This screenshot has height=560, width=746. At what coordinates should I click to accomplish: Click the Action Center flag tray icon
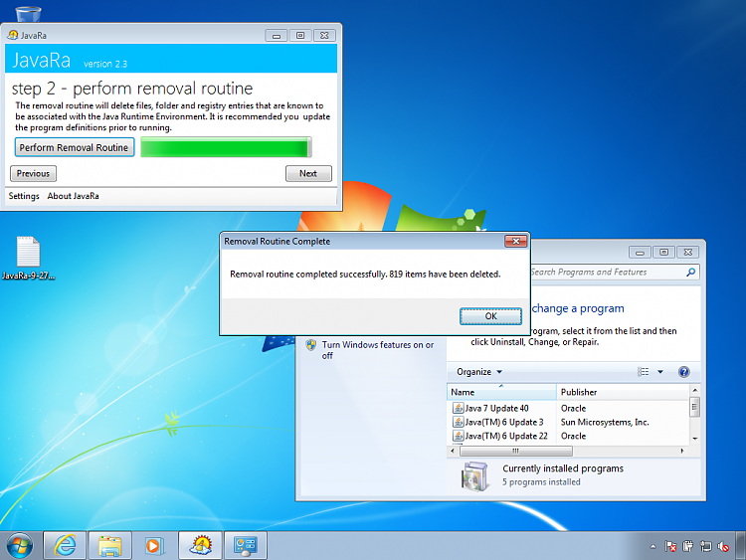pos(670,547)
